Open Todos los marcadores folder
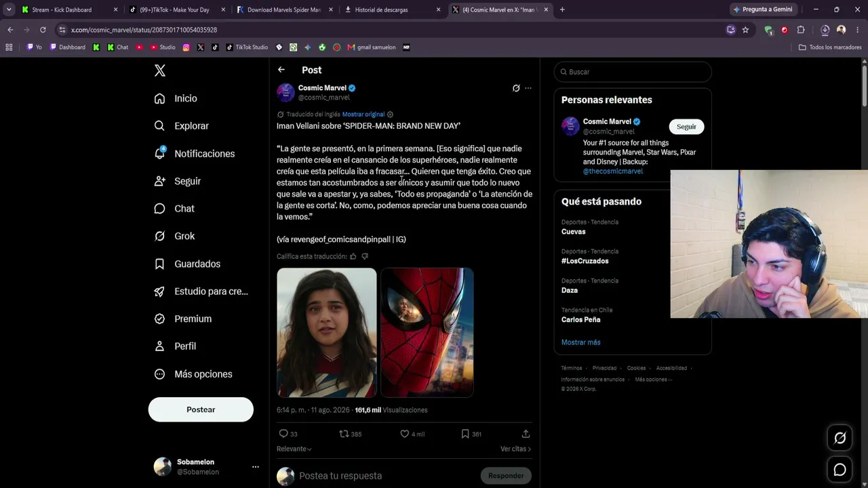The image size is (868, 488). 830,47
